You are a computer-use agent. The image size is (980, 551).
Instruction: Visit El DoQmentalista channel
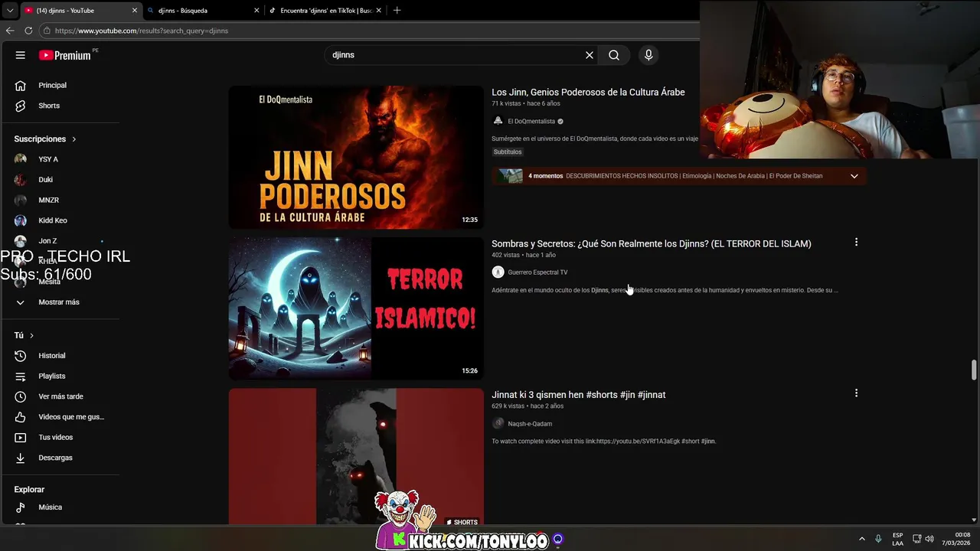[531, 121]
